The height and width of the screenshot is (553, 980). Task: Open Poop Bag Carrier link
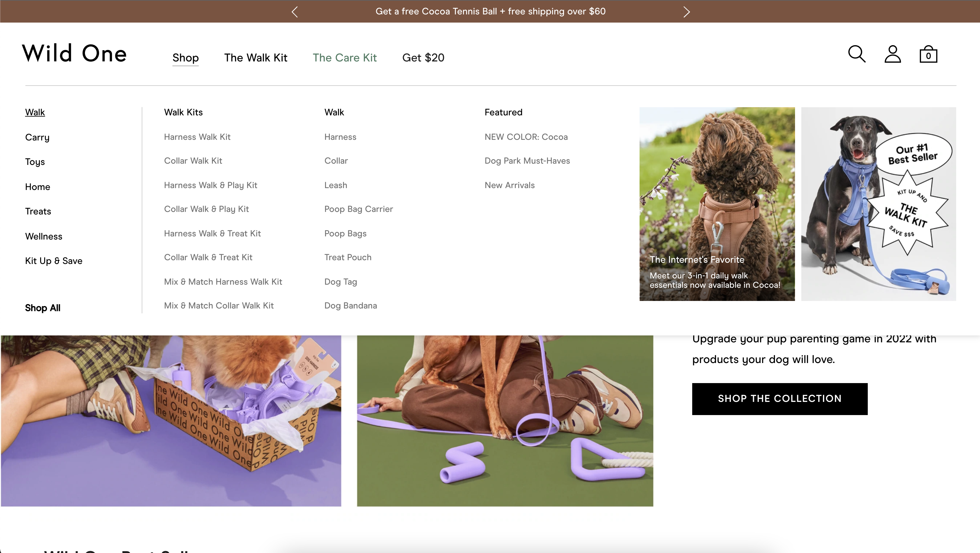pyautogui.click(x=358, y=209)
